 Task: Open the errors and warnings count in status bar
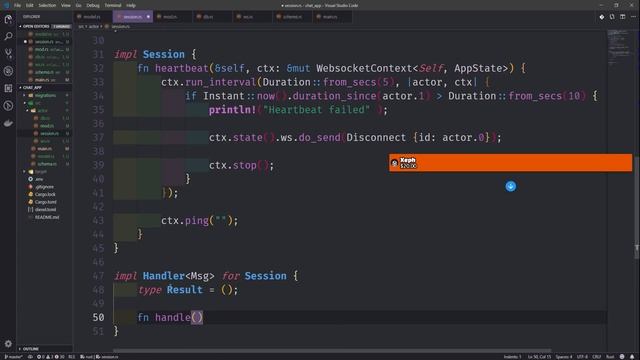[x=51, y=357]
